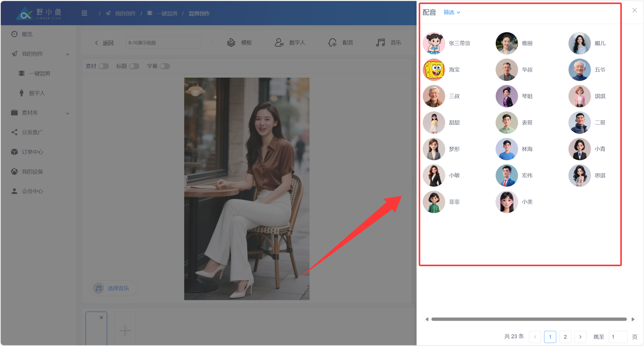644x346 pixels.
Task: Enable the 标题 title switch
Action: click(134, 66)
